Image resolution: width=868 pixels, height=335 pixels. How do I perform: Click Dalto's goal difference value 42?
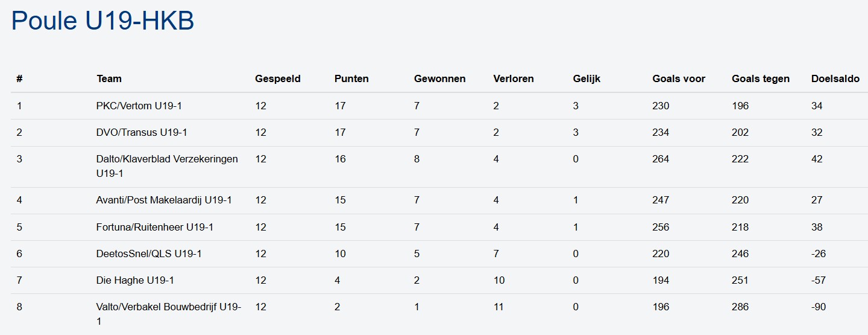coord(817,159)
